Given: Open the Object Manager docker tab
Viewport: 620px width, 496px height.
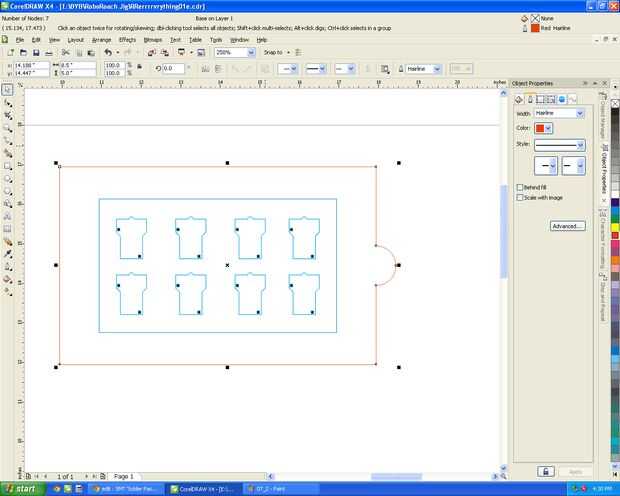Looking at the screenshot, I should coord(603,116).
